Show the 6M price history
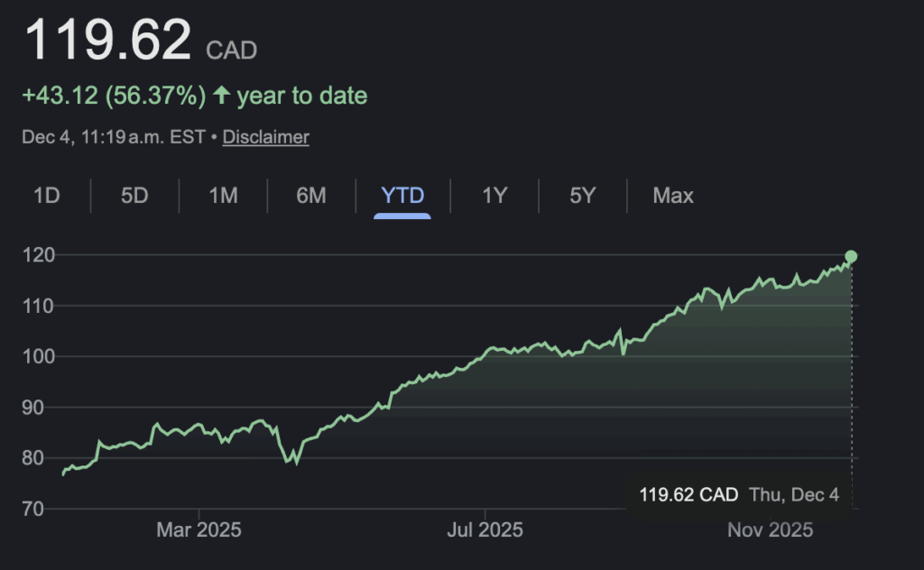Screen dimensions: 924x570 click(311, 195)
